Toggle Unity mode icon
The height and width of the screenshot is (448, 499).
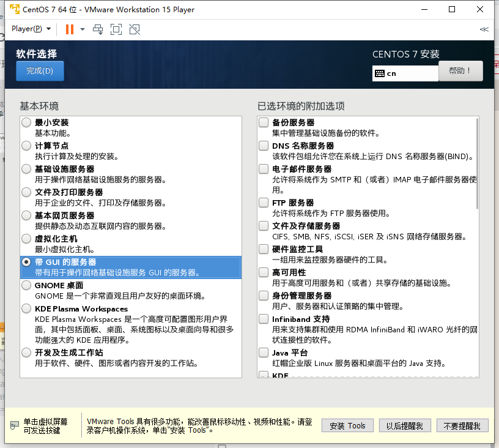tap(135, 29)
